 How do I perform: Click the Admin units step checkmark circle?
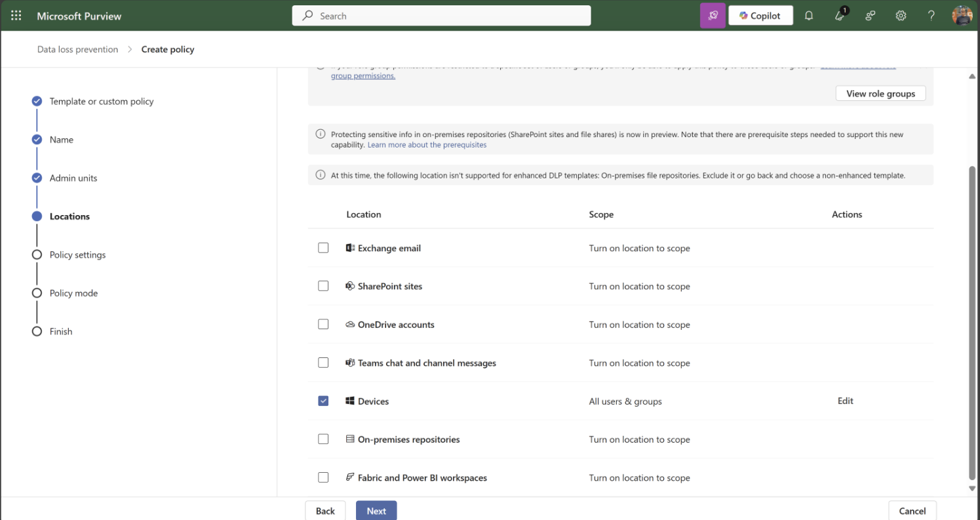pyautogui.click(x=37, y=178)
